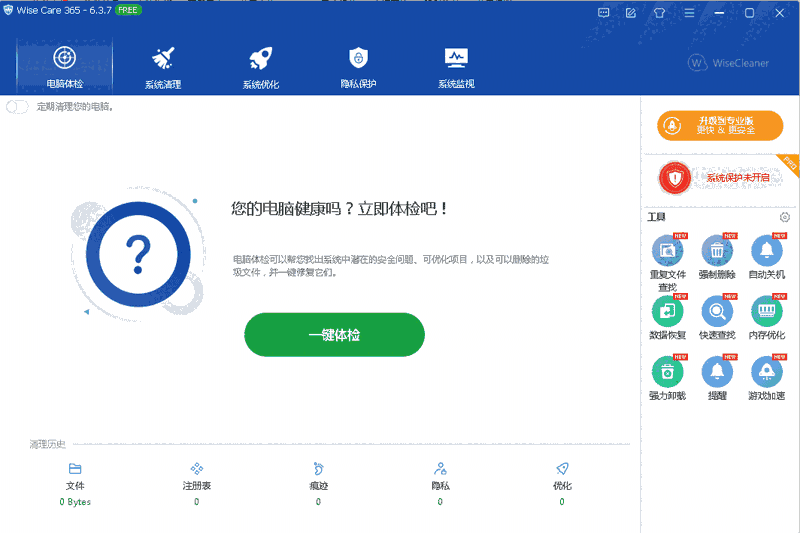Open the skin (shirt) icon in title bar

pos(659,13)
